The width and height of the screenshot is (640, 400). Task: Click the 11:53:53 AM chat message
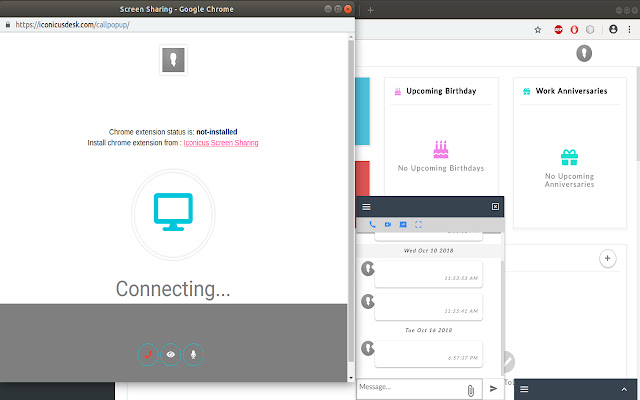tap(429, 274)
